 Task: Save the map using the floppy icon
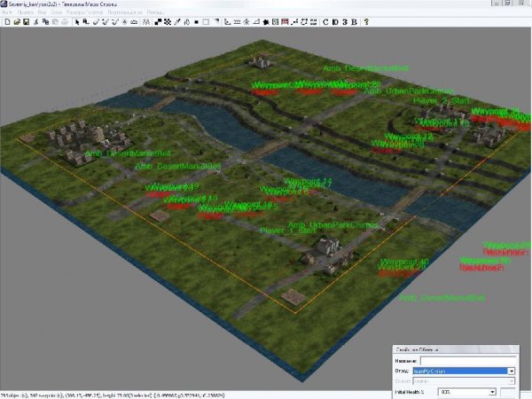(24, 21)
